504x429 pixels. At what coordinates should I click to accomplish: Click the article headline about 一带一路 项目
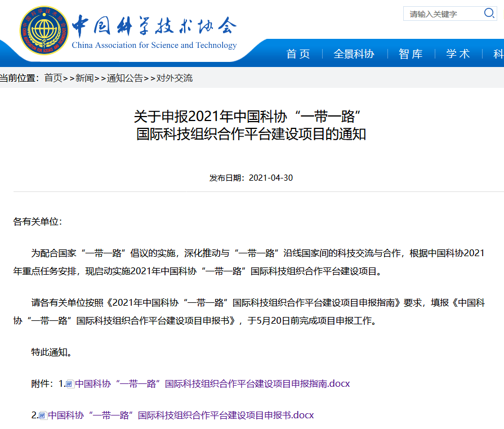[x=251, y=126]
